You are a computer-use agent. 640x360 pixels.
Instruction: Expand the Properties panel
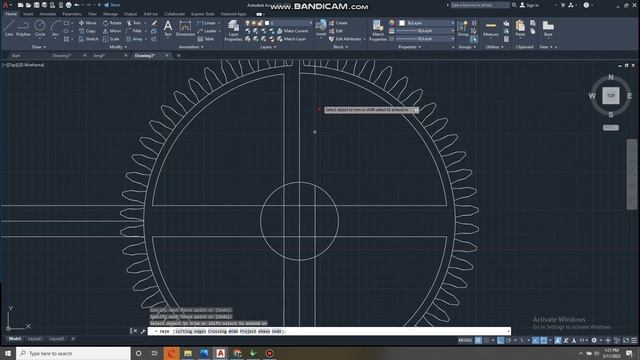coord(409,47)
